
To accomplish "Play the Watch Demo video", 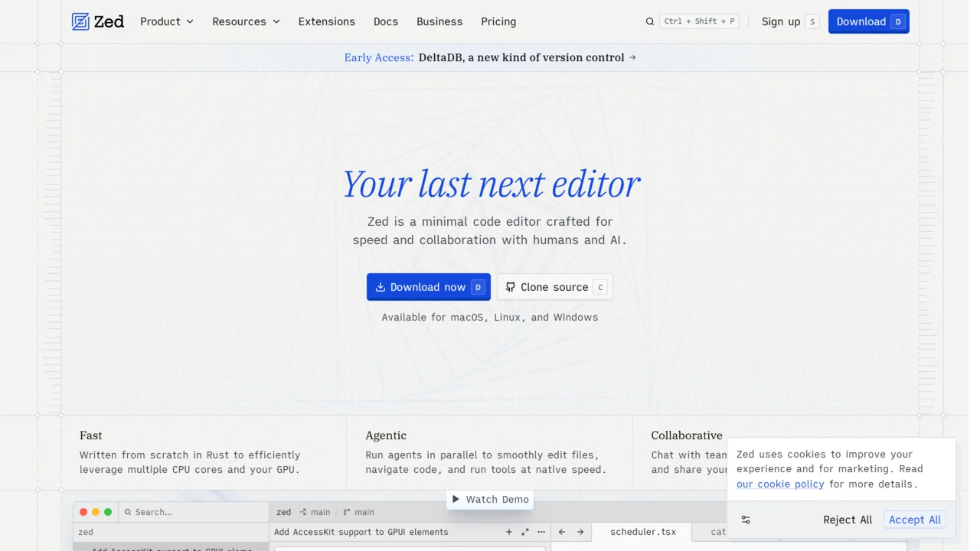I will (490, 499).
